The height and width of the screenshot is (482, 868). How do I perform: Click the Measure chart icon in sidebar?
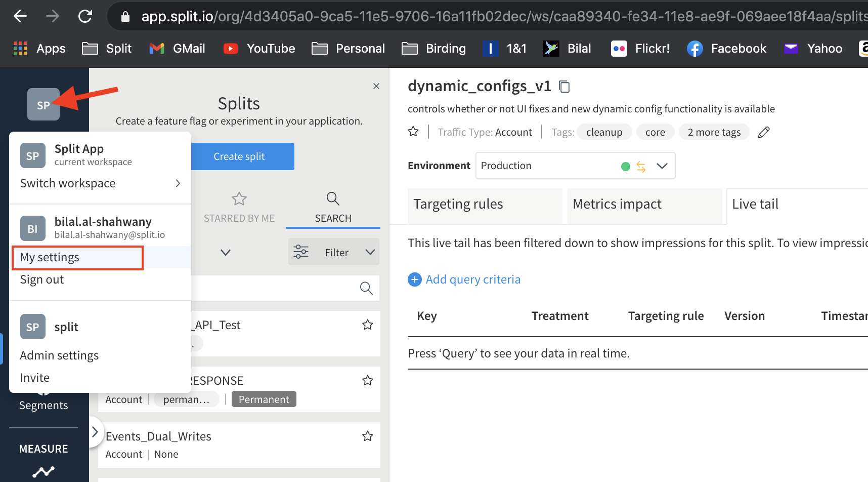44,472
